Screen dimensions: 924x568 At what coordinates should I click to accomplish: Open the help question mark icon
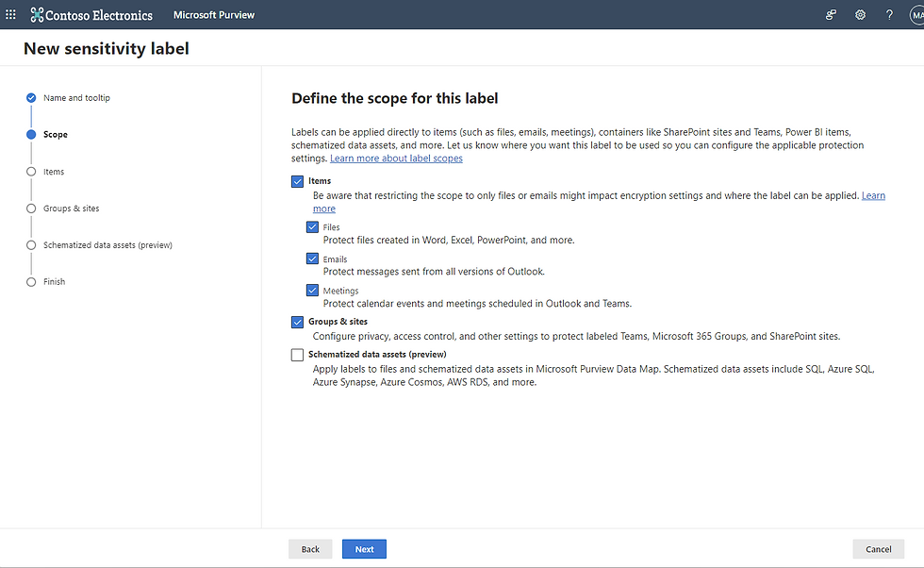889,15
